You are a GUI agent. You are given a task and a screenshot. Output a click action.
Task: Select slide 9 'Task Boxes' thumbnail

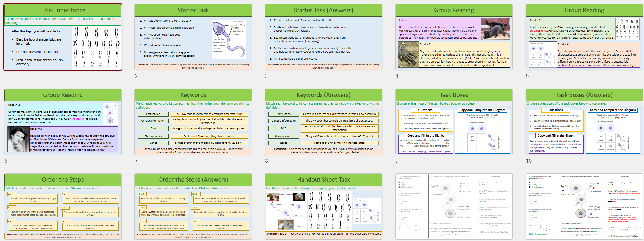point(454,122)
